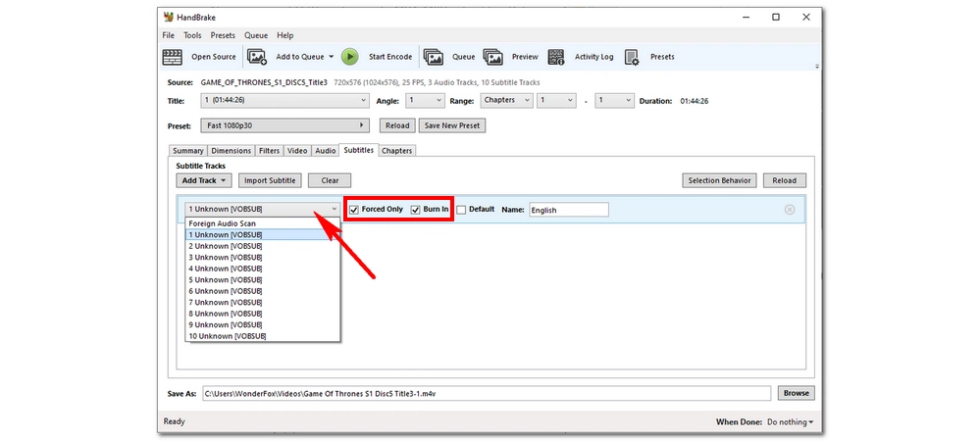Click the Start Encode label
Screen dimensions: 980x441
390,57
